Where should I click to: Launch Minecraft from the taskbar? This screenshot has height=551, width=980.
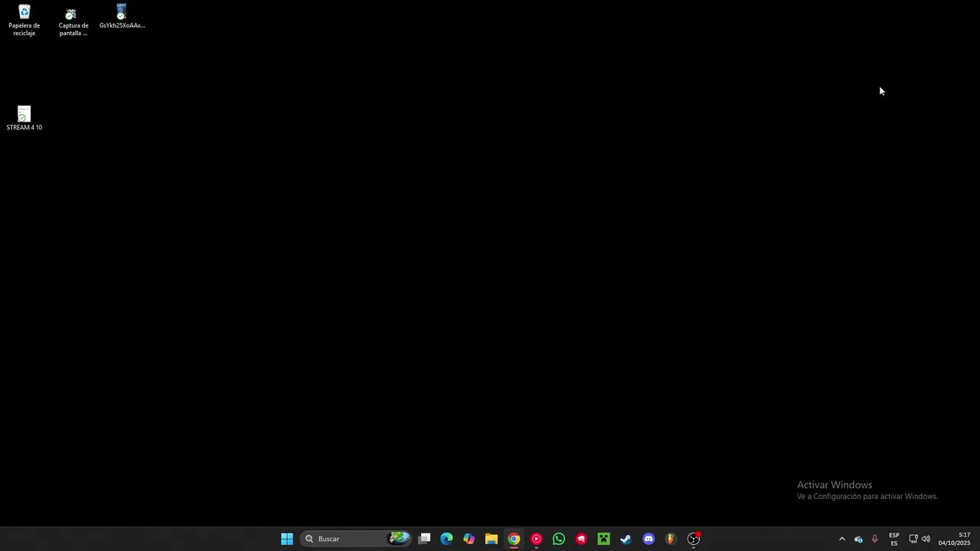[603, 539]
